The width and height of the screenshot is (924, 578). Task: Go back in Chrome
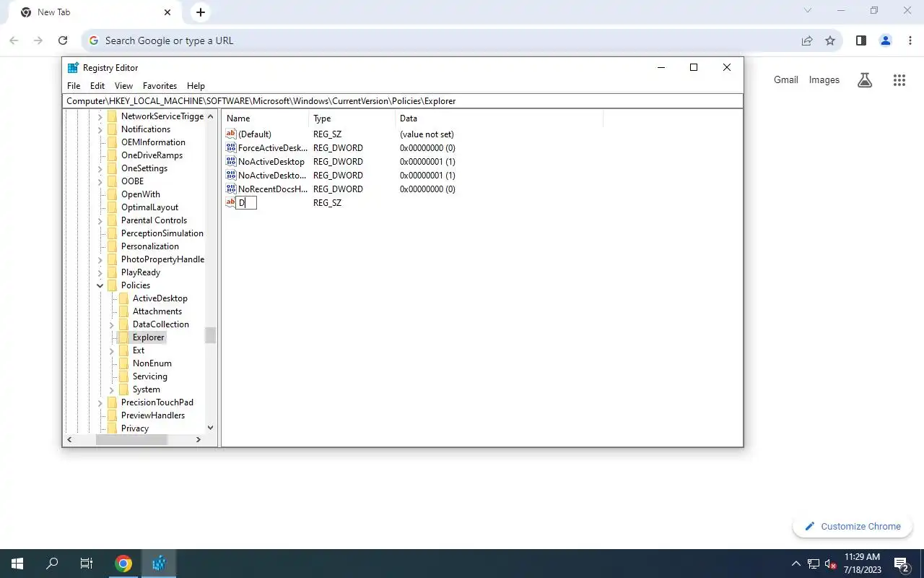14,40
